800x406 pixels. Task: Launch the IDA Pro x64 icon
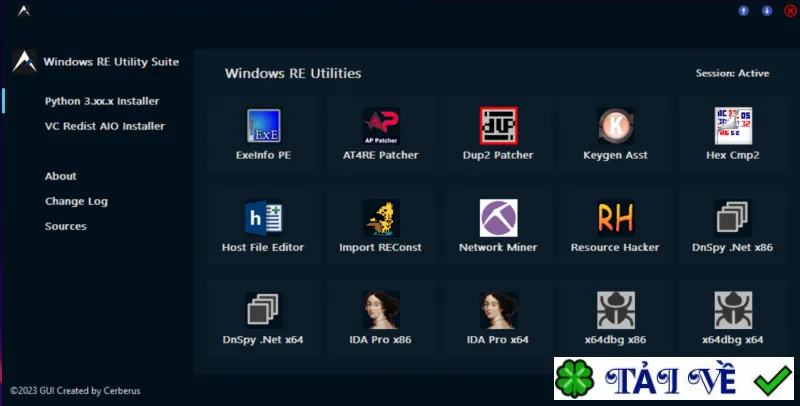click(x=498, y=310)
